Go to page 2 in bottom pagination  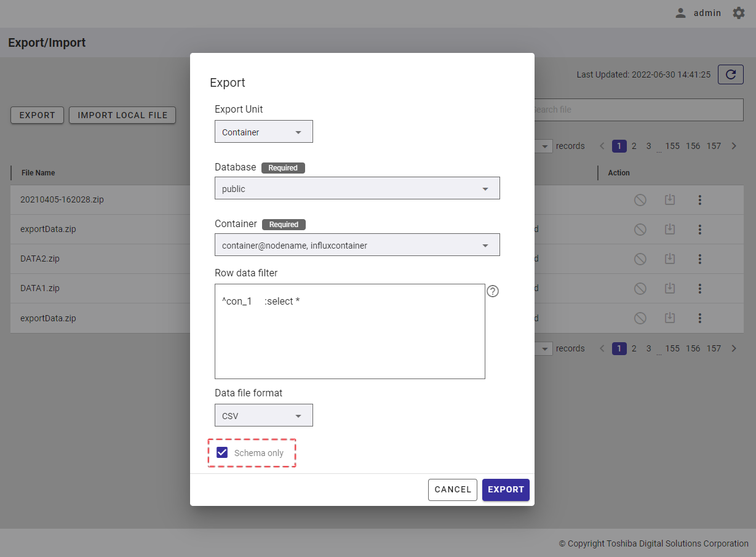pos(634,348)
